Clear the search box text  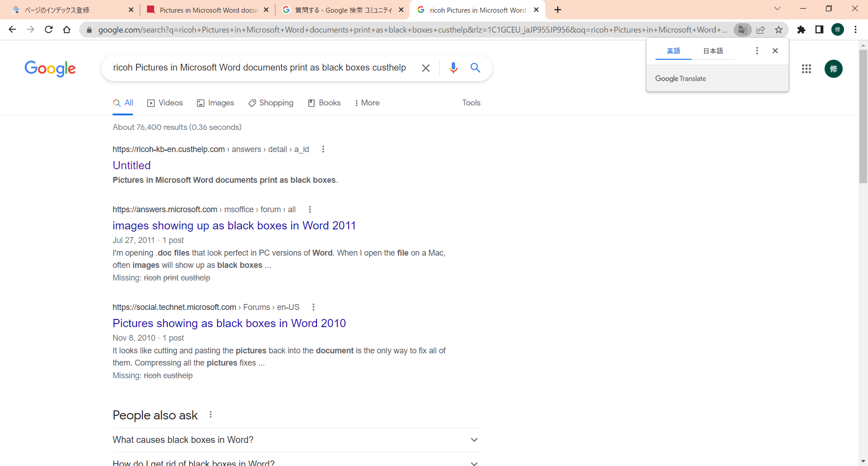pyautogui.click(x=425, y=68)
